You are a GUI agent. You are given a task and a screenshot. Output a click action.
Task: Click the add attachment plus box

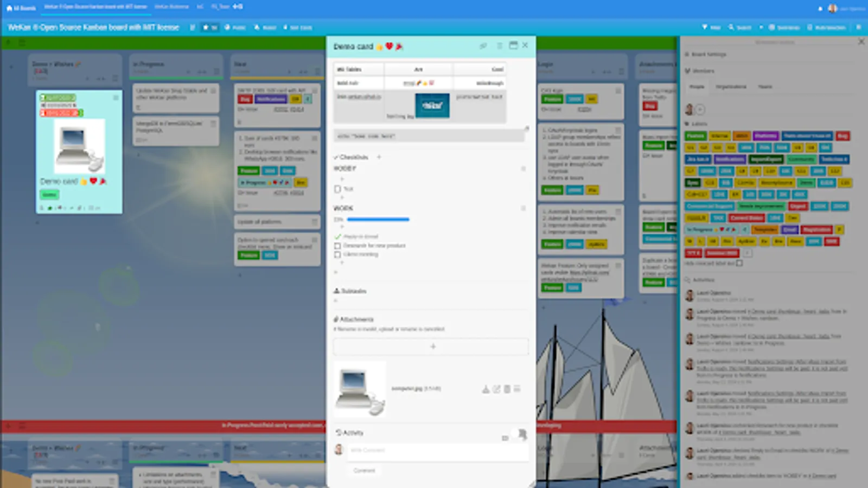pos(431,346)
